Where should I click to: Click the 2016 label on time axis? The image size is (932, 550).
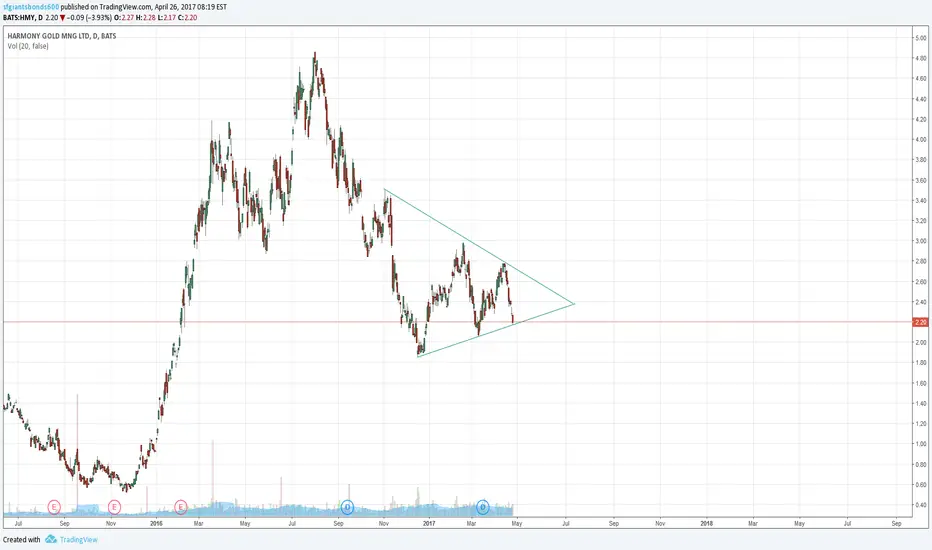click(x=156, y=524)
